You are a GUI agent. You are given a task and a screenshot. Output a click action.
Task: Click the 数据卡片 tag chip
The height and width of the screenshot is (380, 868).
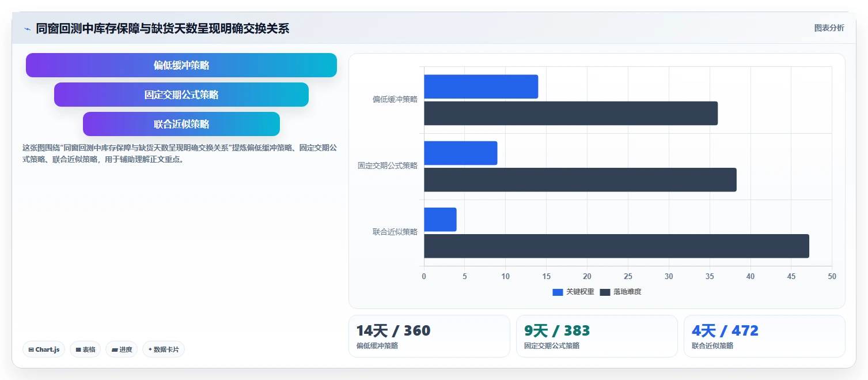[x=164, y=349]
